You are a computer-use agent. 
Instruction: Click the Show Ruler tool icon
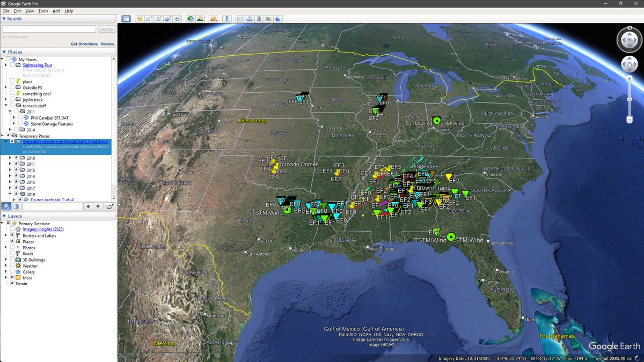[x=227, y=19]
